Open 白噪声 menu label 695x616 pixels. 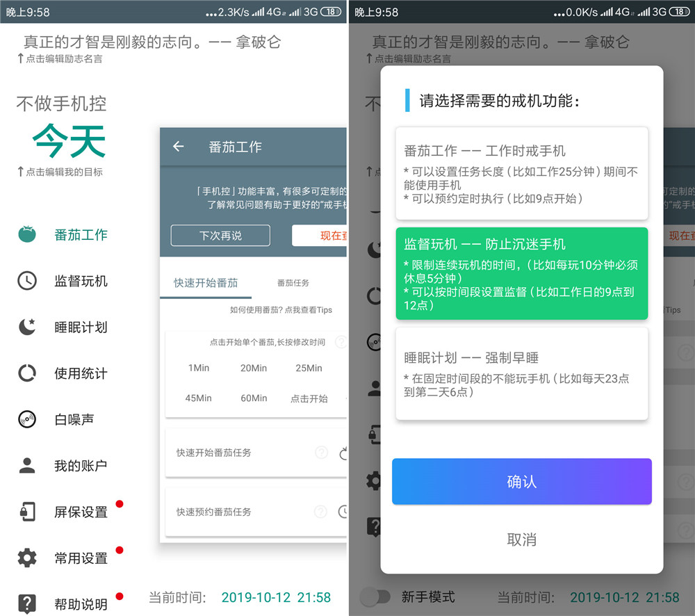[74, 419]
